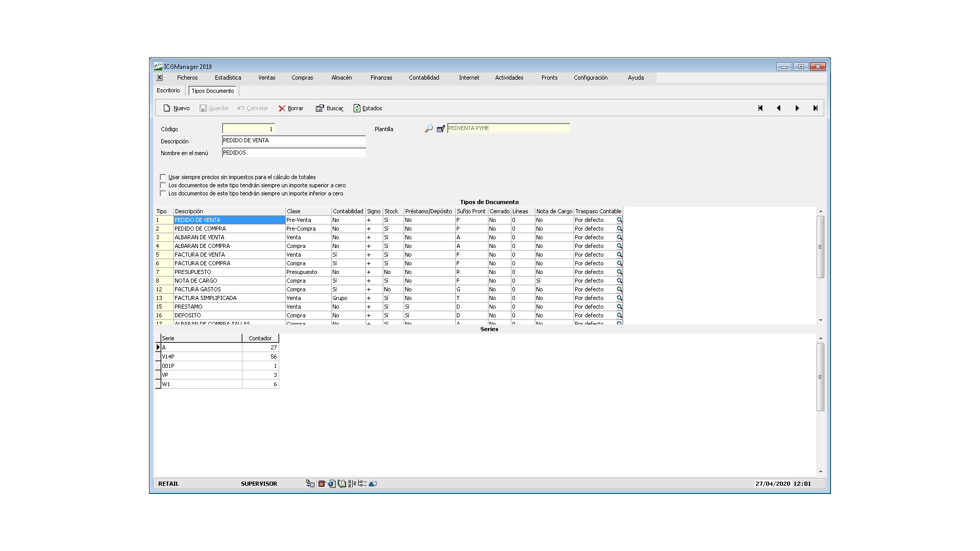Open the Finanzas menu
This screenshot has width=980, height=551.
[x=381, y=78]
